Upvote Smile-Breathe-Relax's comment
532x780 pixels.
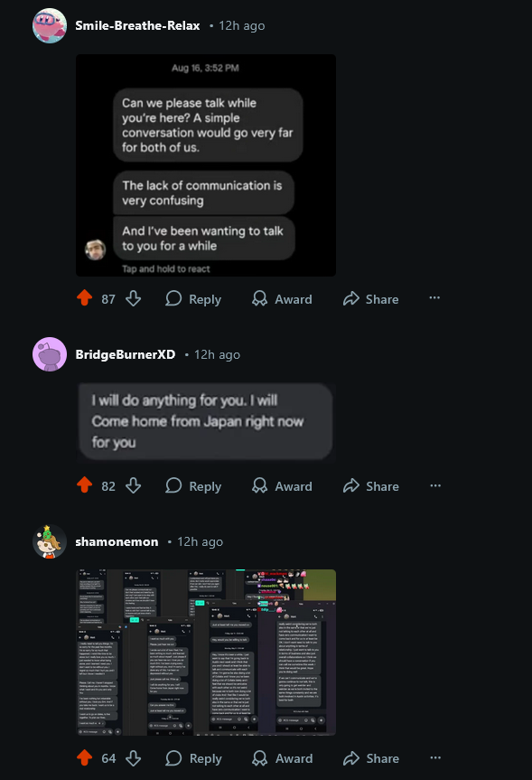[x=85, y=298]
